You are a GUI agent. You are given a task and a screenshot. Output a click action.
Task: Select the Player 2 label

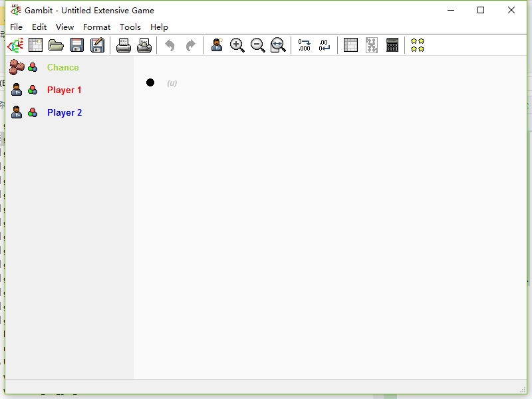[x=65, y=112]
